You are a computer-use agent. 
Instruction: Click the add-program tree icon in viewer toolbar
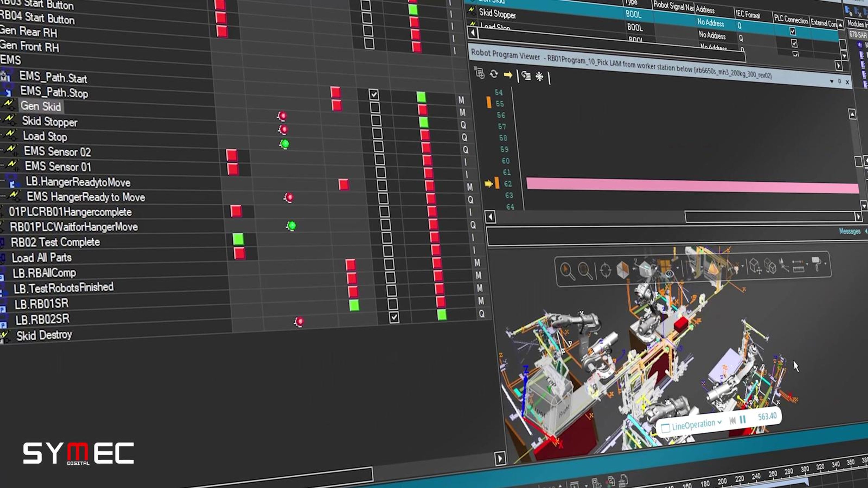(x=479, y=73)
